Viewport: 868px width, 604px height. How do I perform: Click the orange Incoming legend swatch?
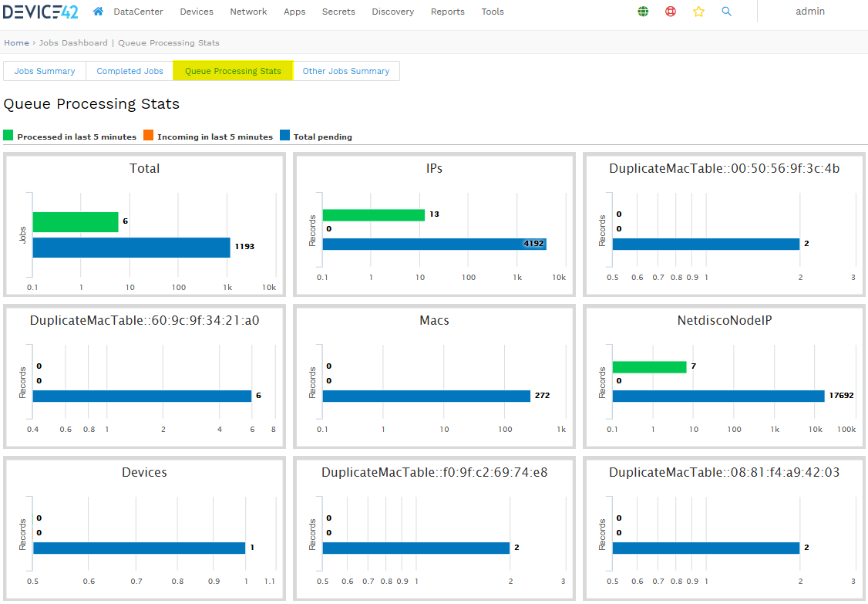pos(149,137)
